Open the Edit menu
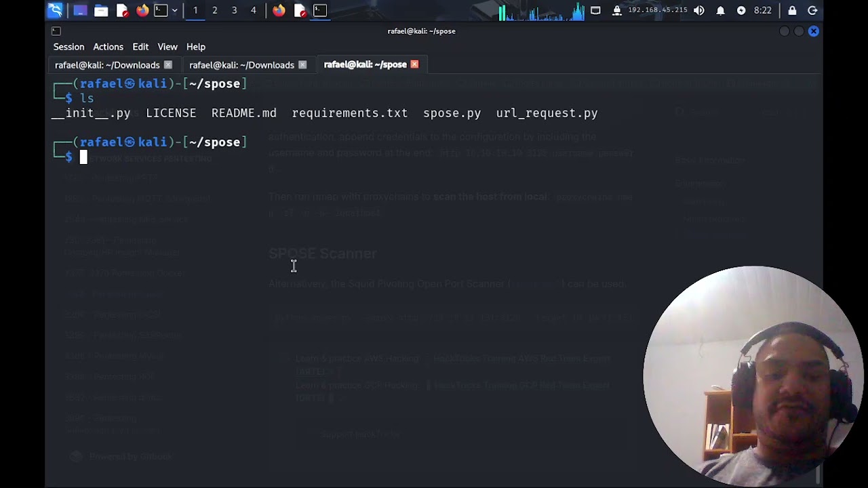 coord(140,47)
